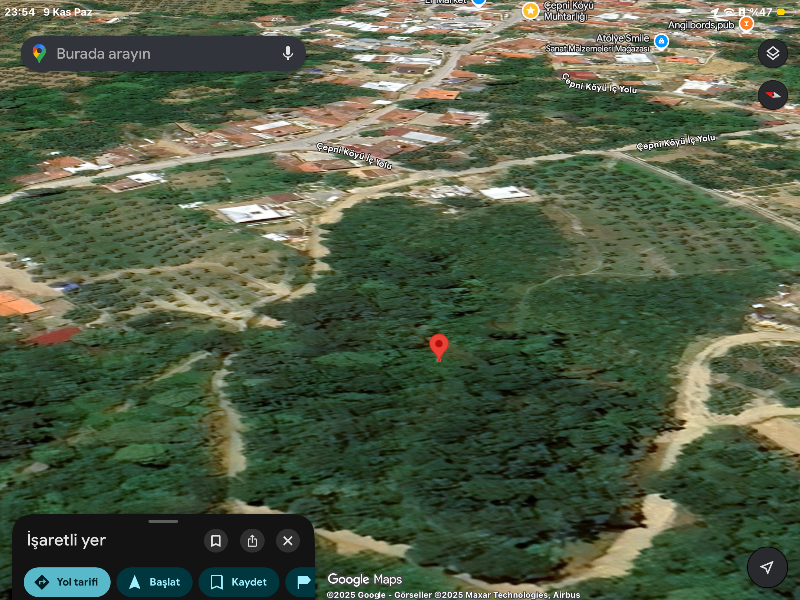Select the Atölye Smile shop marker
The height and width of the screenshot is (600, 800).
[x=661, y=41]
